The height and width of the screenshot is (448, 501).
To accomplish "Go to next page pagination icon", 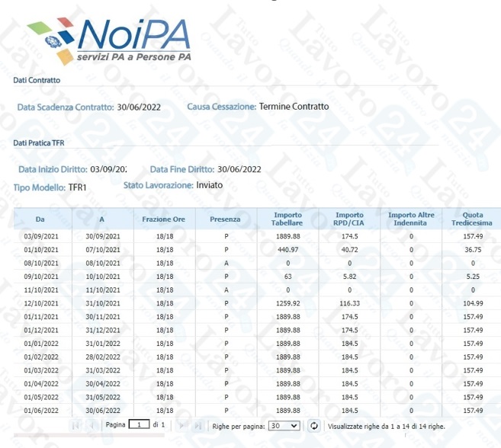I will [181, 426].
